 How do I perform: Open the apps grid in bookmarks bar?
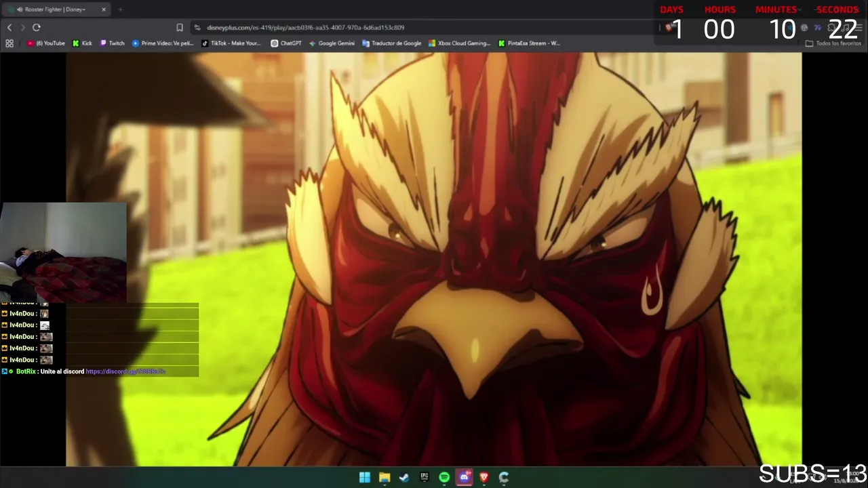[x=9, y=43]
